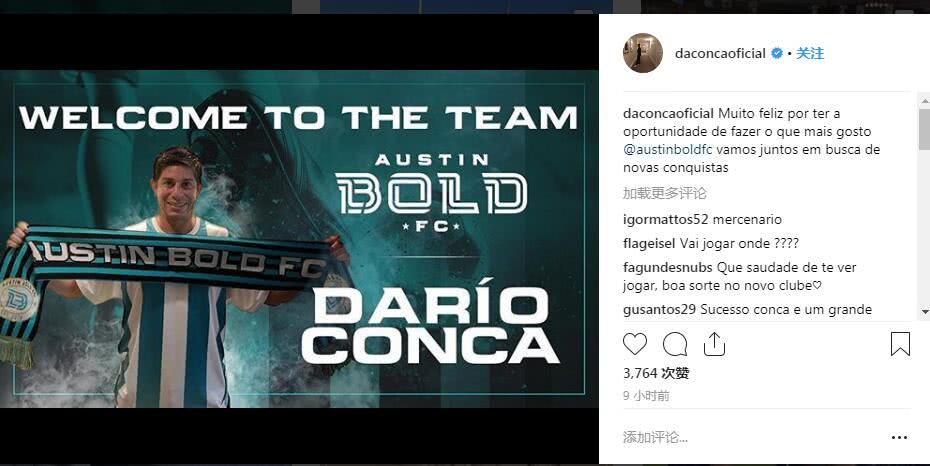Screen dimensions: 930x466
Task: Open daconcaoficial username in header
Action: (720, 53)
